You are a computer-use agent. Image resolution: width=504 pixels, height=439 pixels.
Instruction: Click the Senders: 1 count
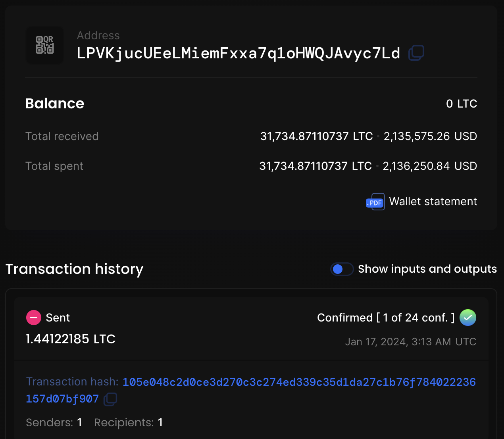pyautogui.click(x=54, y=422)
